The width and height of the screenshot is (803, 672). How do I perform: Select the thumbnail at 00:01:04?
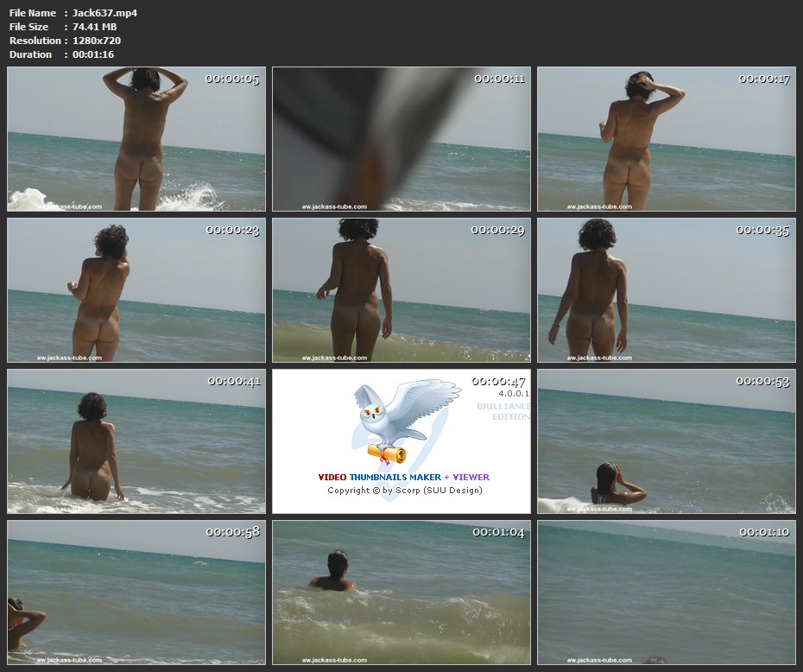tap(401, 593)
